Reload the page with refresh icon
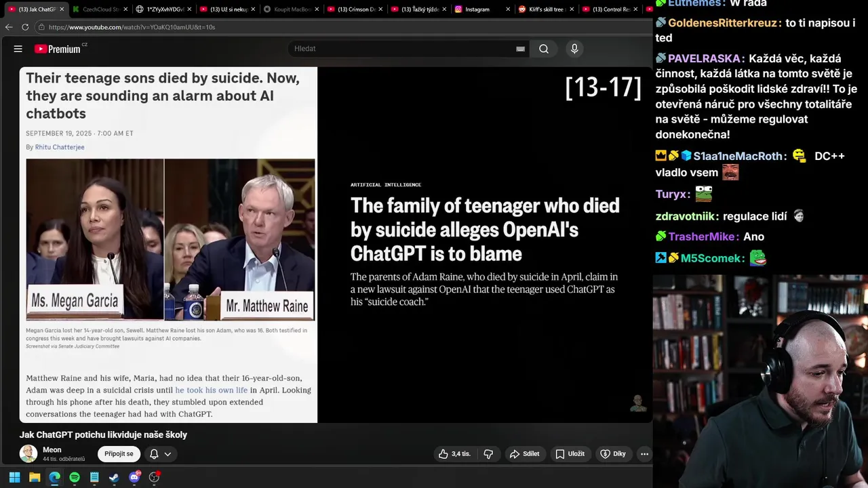The width and height of the screenshot is (868, 488). pos(25,27)
